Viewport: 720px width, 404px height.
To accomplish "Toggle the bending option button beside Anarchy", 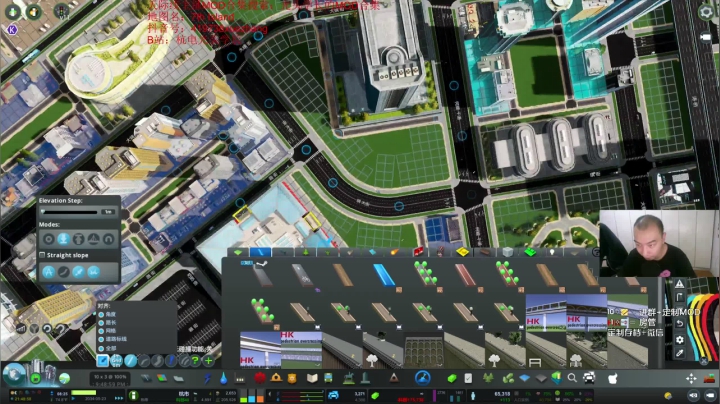I will (x=63, y=272).
